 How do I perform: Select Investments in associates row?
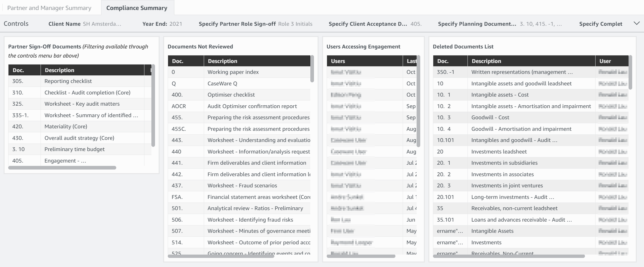502,174
